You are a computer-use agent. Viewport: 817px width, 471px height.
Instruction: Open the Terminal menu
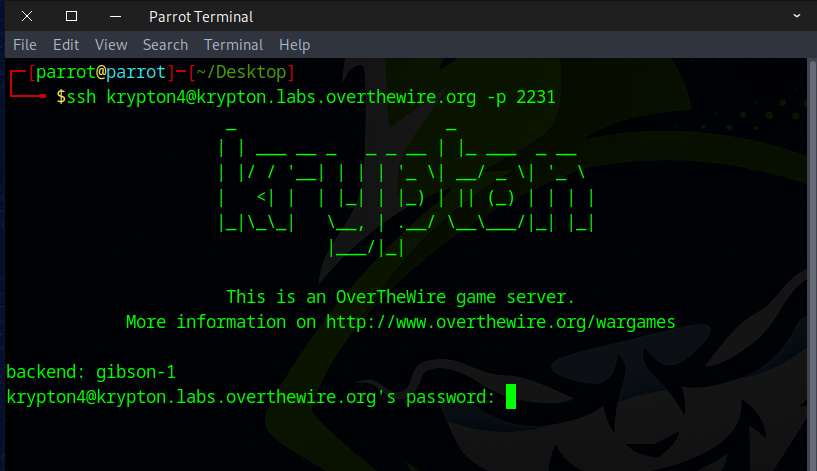(x=233, y=45)
